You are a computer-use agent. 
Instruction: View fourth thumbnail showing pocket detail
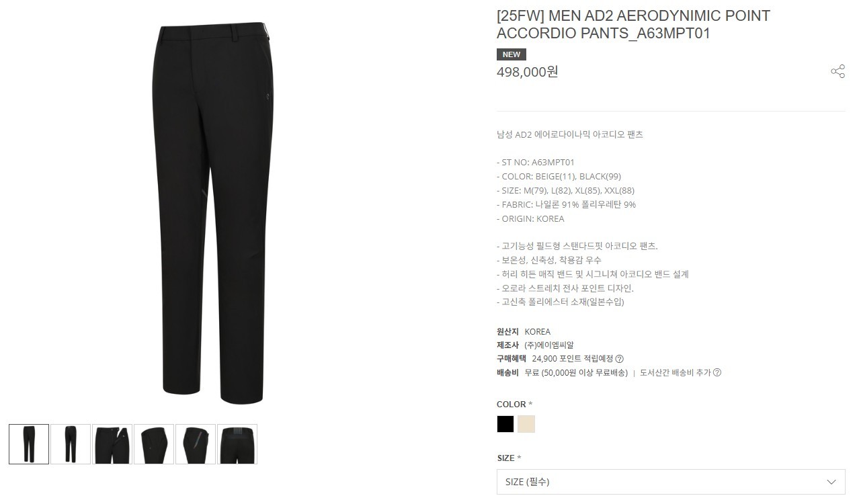point(154,444)
